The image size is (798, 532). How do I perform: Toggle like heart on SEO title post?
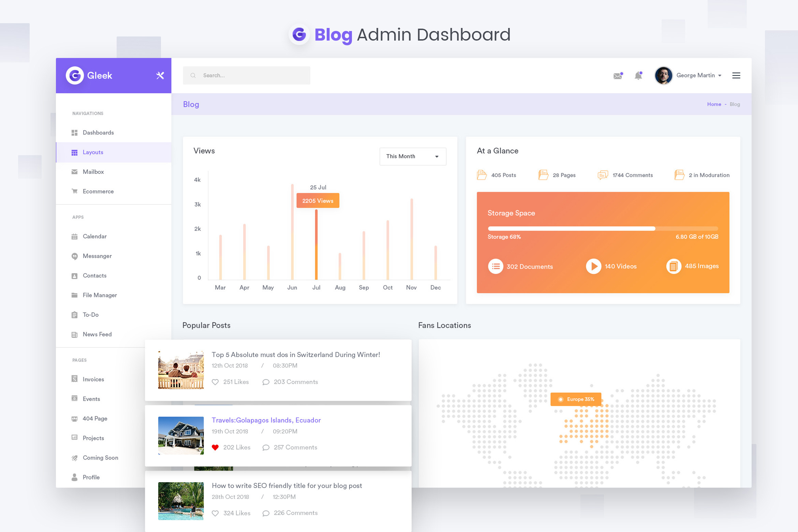(x=215, y=513)
